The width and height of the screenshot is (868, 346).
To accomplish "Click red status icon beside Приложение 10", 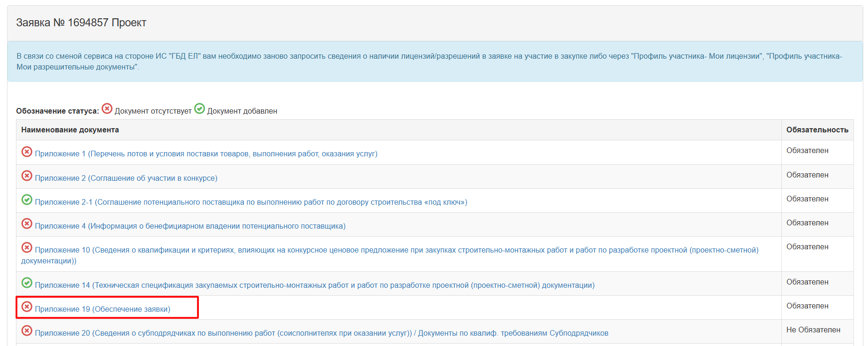I will coord(27,248).
